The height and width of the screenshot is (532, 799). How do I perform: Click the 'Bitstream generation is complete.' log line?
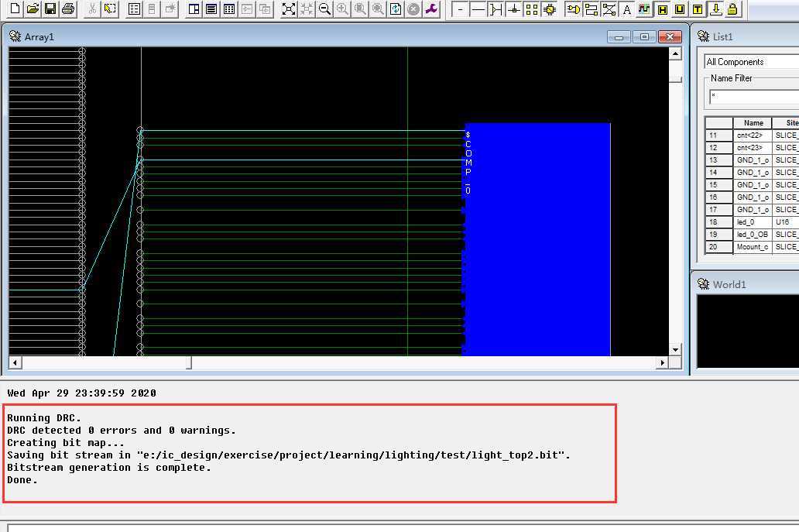point(109,467)
